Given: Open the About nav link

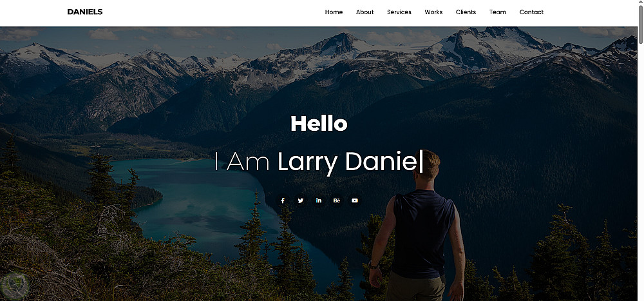Looking at the screenshot, I should tap(365, 12).
